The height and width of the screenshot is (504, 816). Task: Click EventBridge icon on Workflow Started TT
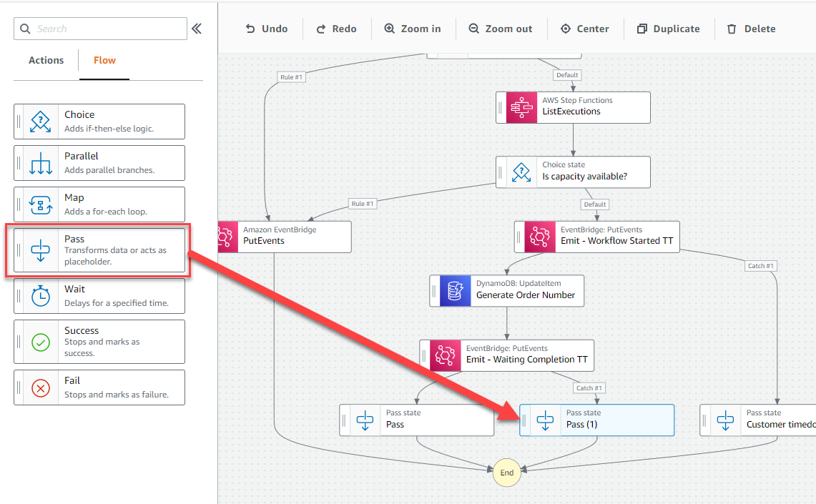pos(540,237)
